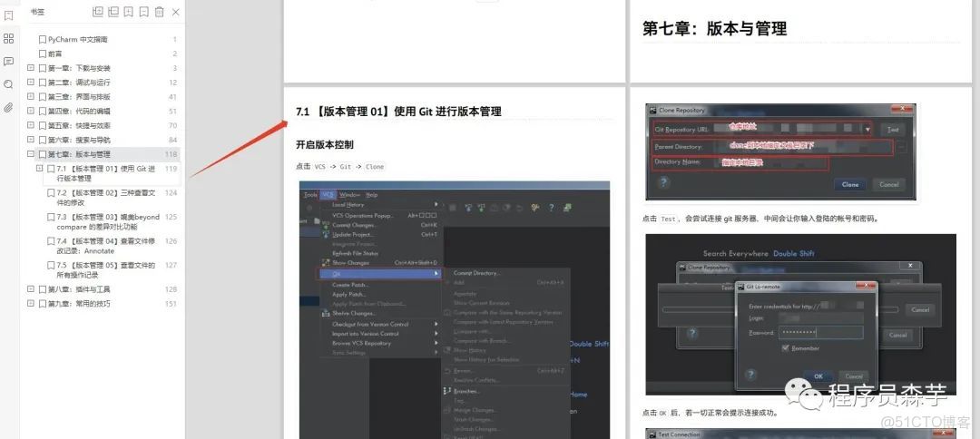Click the VCS menu screenshot in the document
The width and height of the screenshot is (980, 439).
pyautogui.click(x=455, y=309)
